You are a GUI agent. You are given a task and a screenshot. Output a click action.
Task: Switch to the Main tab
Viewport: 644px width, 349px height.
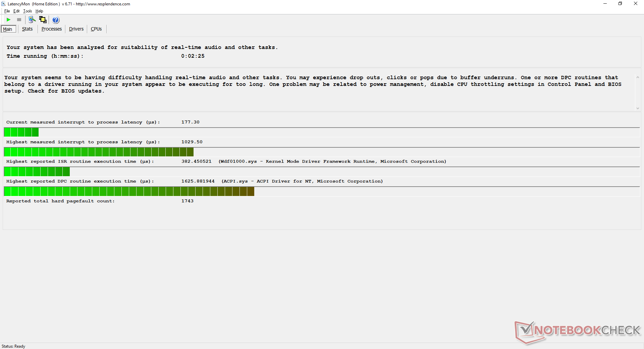pyautogui.click(x=8, y=29)
